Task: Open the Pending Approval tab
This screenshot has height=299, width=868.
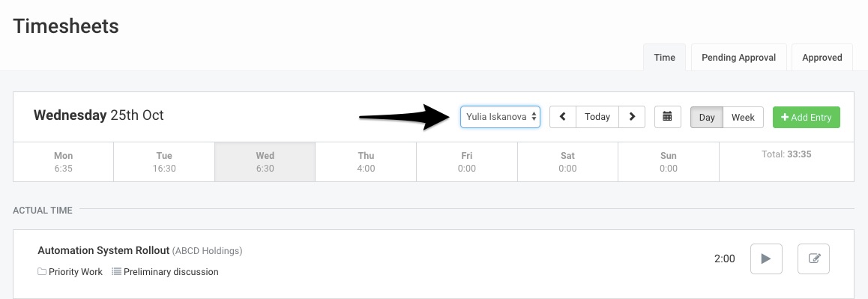Action: pos(738,58)
